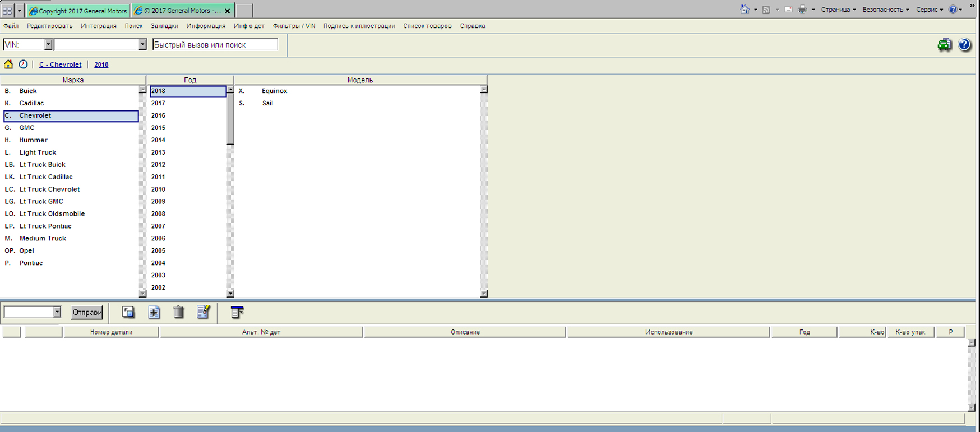Screen dimensions: 980x432
Task: Click the trash can delete icon
Action: [x=178, y=312]
